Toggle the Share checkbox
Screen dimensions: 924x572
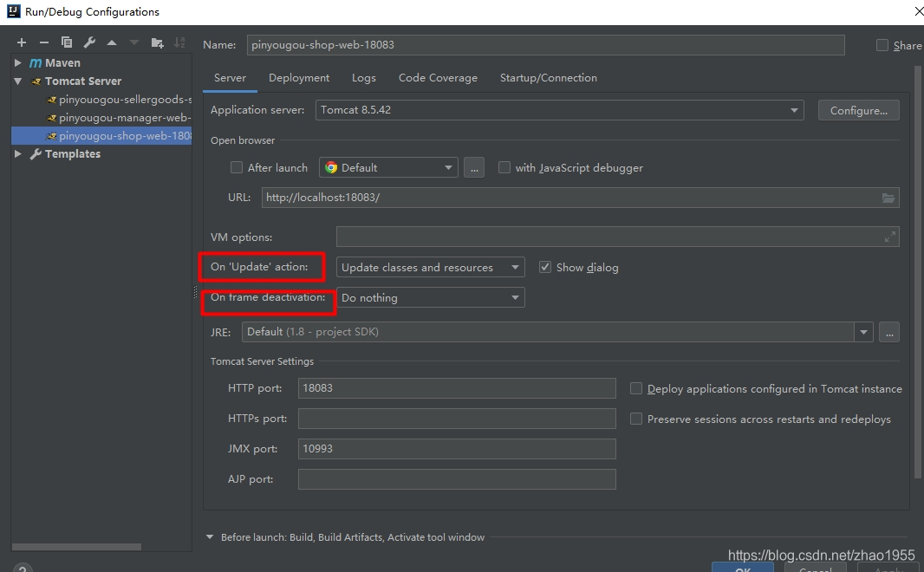(882, 45)
